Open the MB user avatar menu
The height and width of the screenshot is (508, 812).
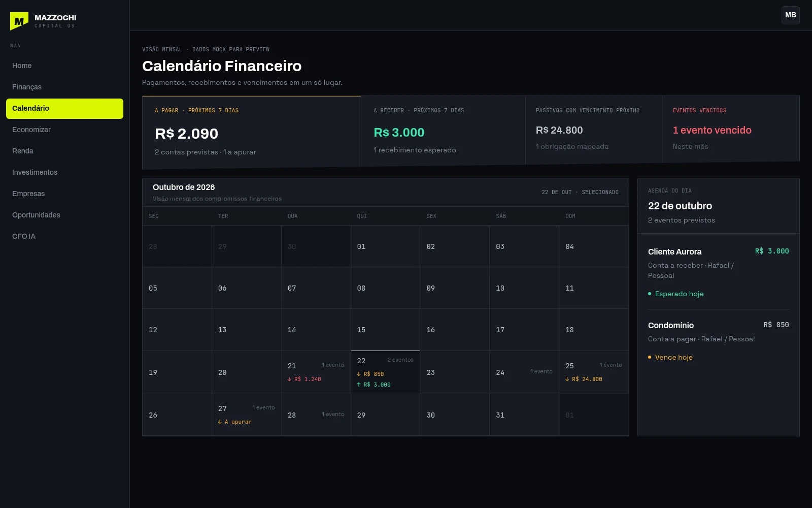point(791,15)
